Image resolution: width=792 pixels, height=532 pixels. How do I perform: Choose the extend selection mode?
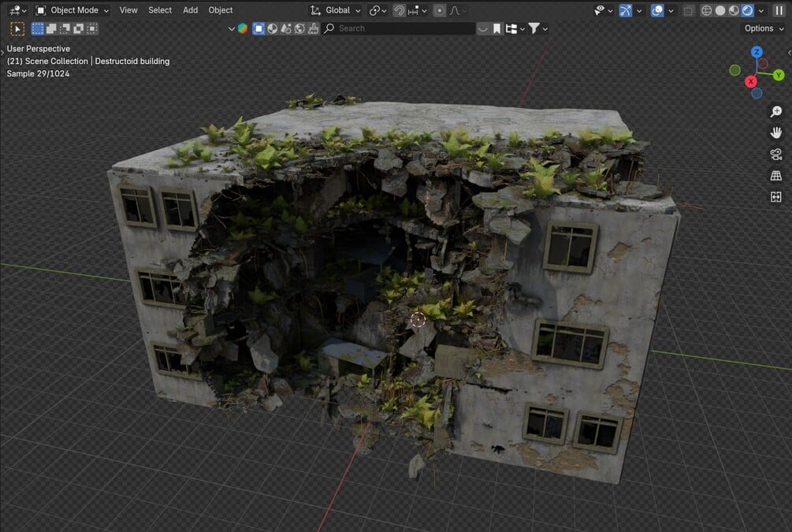(51, 29)
